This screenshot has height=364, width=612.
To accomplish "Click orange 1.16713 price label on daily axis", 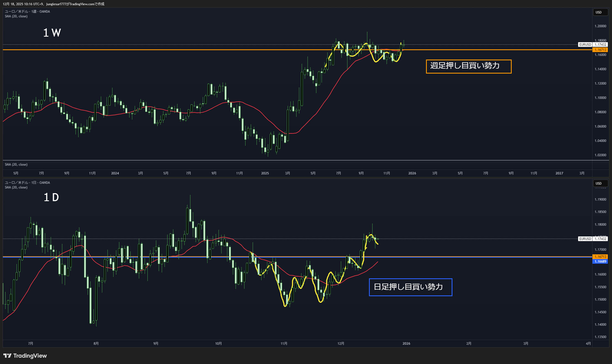I will click(x=600, y=257).
